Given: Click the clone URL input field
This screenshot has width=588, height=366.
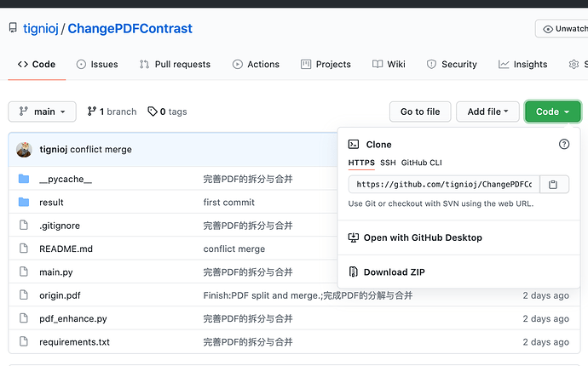Looking at the screenshot, I should pos(444,185).
